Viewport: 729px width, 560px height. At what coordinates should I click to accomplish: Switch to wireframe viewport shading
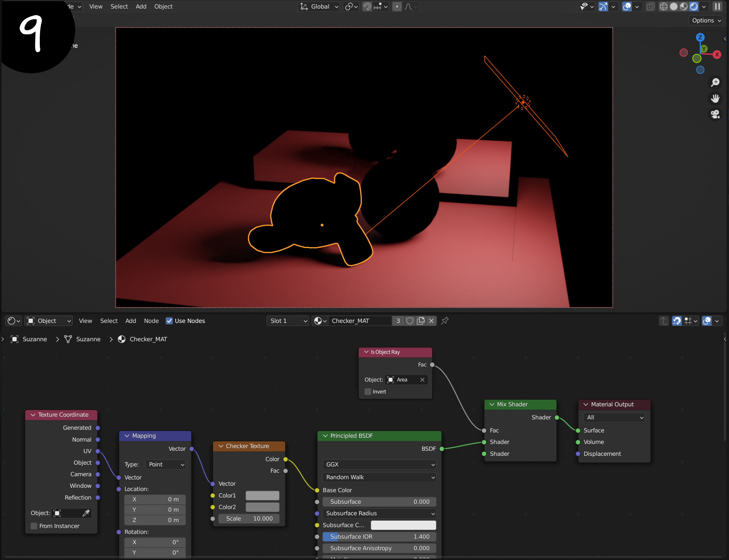point(663,7)
